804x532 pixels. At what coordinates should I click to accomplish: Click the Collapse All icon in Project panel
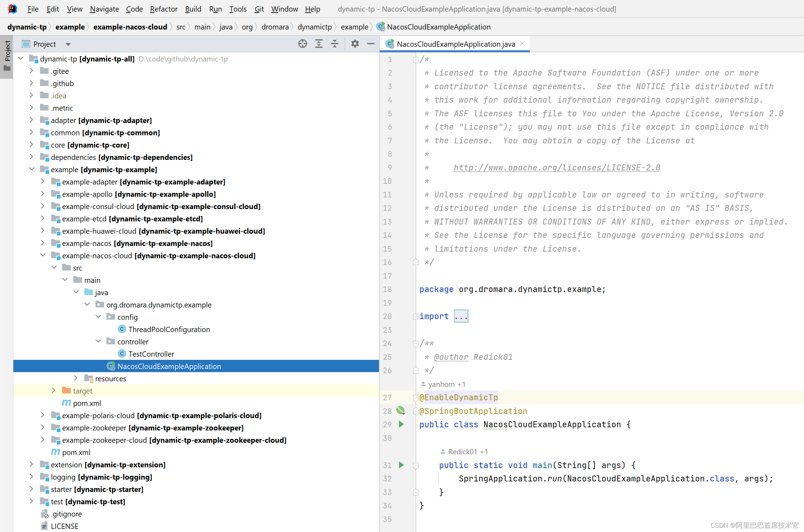[335, 44]
